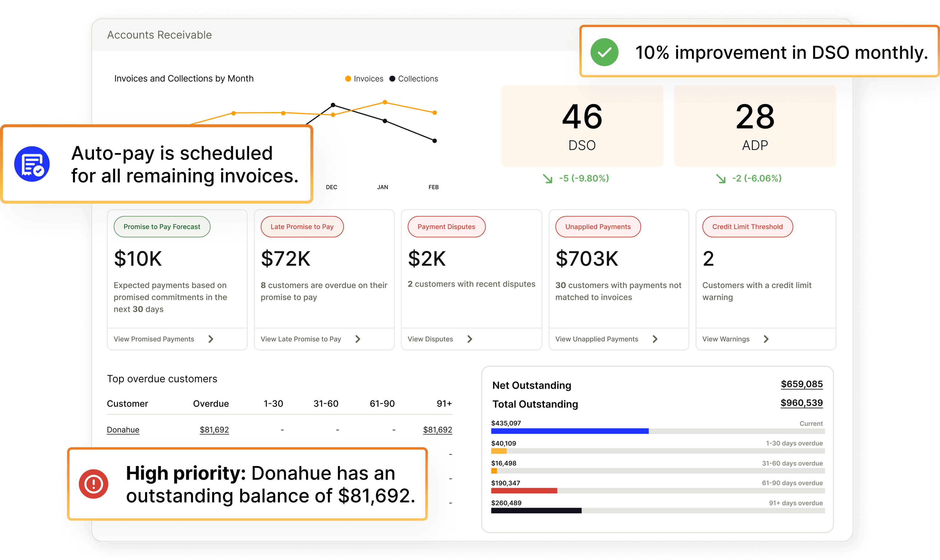Click chevron next to View Promised Payments
This screenshot has height=560, width=940.
[211, 339]
